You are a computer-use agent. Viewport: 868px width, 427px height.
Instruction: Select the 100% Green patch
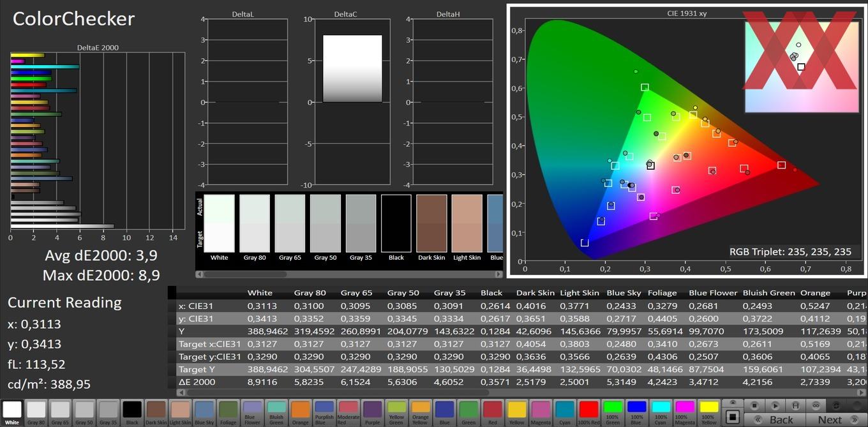pos(613,412)
